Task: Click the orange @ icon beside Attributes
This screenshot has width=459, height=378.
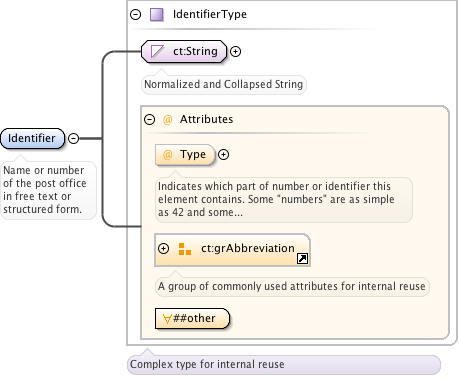Action: click(x=167, y=119)
